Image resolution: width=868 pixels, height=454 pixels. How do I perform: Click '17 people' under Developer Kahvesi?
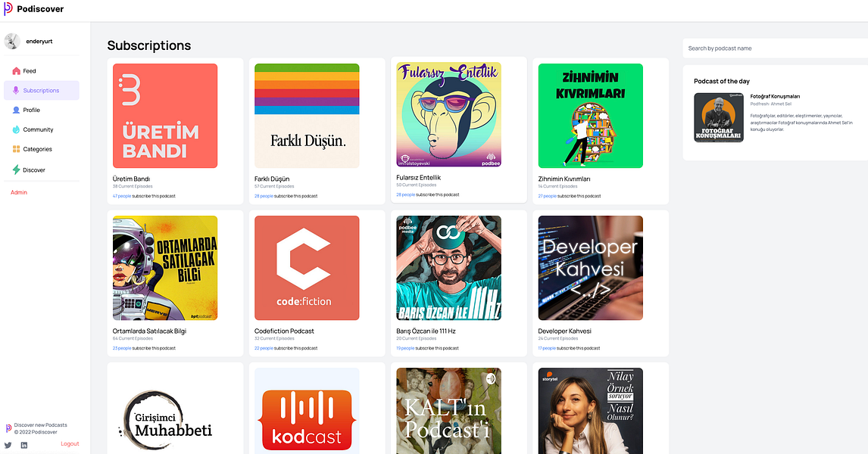click(546, 348)
